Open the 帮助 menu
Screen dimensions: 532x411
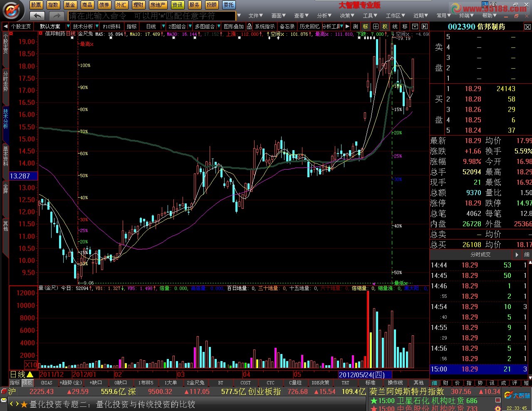pyautogui.click(x=489, y=16)
